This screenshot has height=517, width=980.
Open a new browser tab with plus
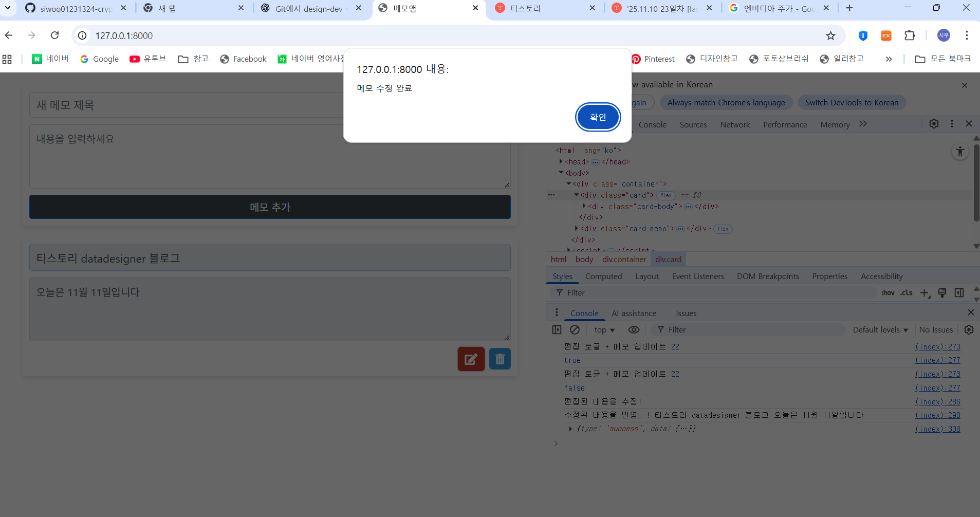point(849,8)
